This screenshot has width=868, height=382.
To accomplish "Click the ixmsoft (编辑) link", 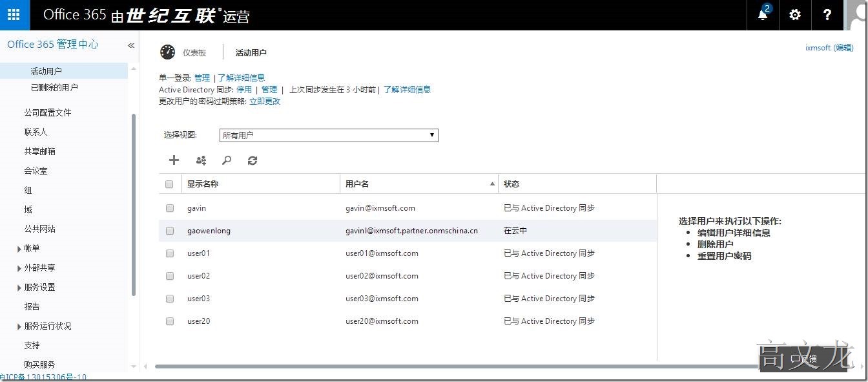I will pos(829,48).
